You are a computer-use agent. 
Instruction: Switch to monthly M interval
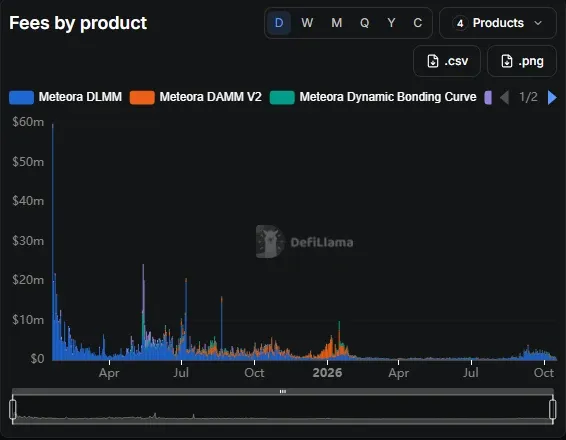(336, 23)
